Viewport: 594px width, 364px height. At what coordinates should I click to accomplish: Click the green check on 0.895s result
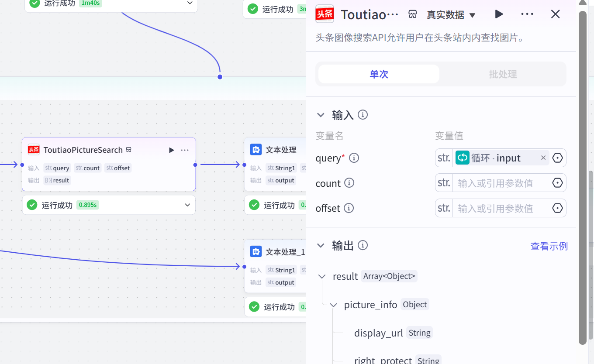tap(32, 205)
